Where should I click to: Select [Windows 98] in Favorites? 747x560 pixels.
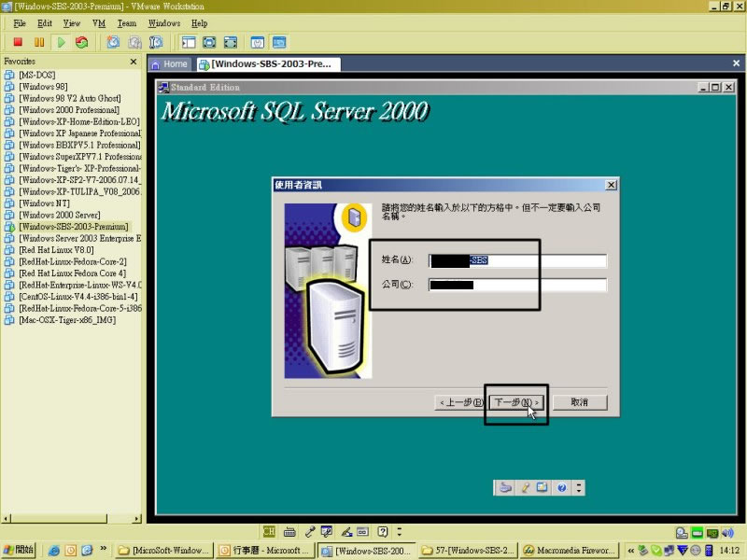pyautogui.click(x=43, y=87)
